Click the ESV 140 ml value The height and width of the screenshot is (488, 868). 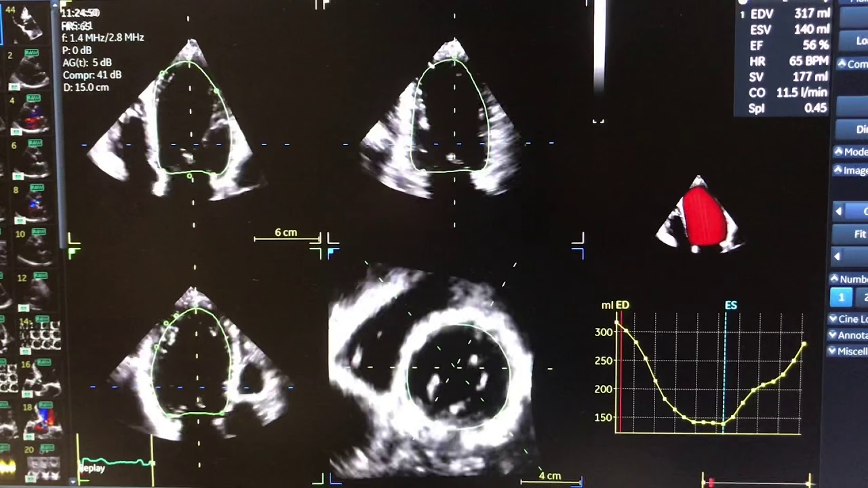(812, 29)
